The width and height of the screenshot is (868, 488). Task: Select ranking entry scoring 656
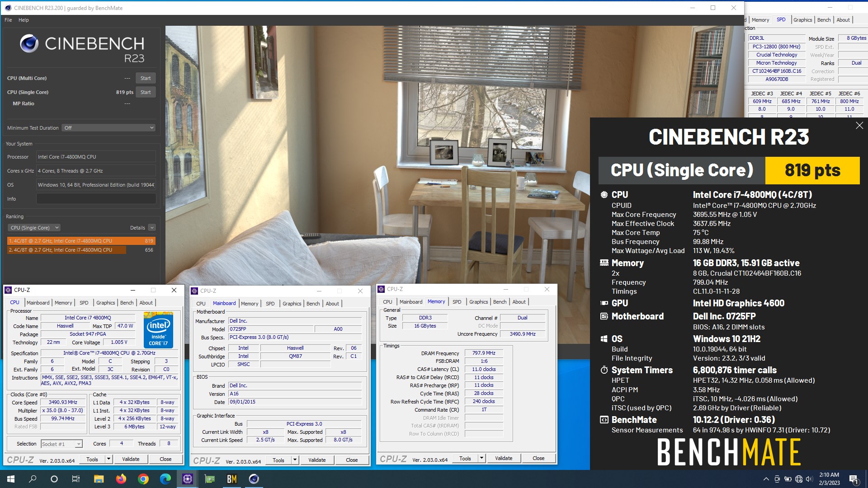click(81, 250)
